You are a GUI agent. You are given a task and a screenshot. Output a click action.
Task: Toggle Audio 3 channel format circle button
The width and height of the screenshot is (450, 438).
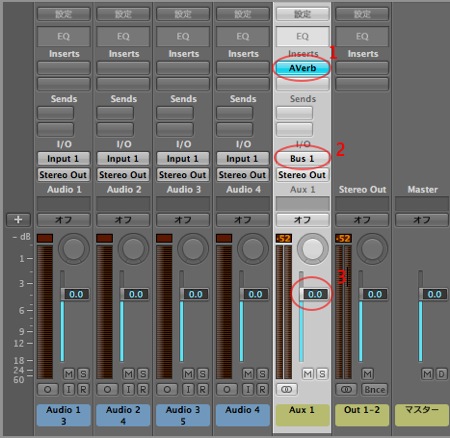167,389
